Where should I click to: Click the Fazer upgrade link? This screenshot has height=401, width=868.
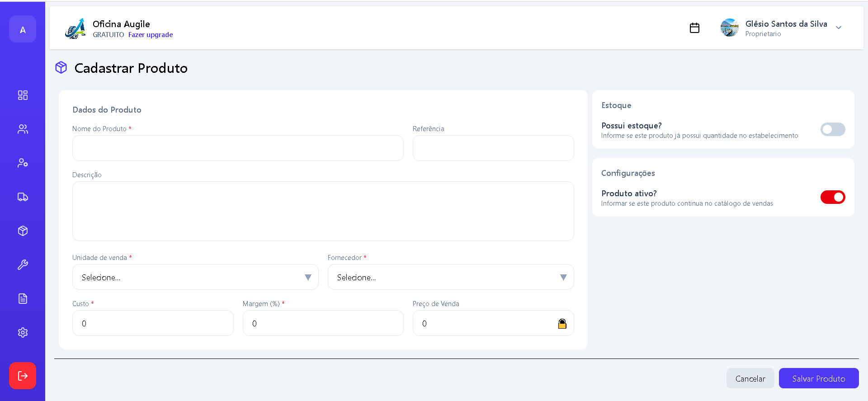[x=151, y=35]
